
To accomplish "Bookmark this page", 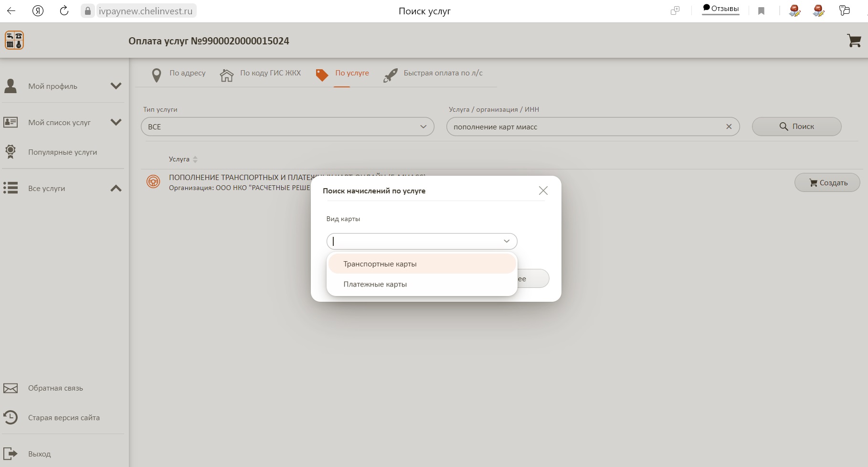I will [x=761, y=11].
